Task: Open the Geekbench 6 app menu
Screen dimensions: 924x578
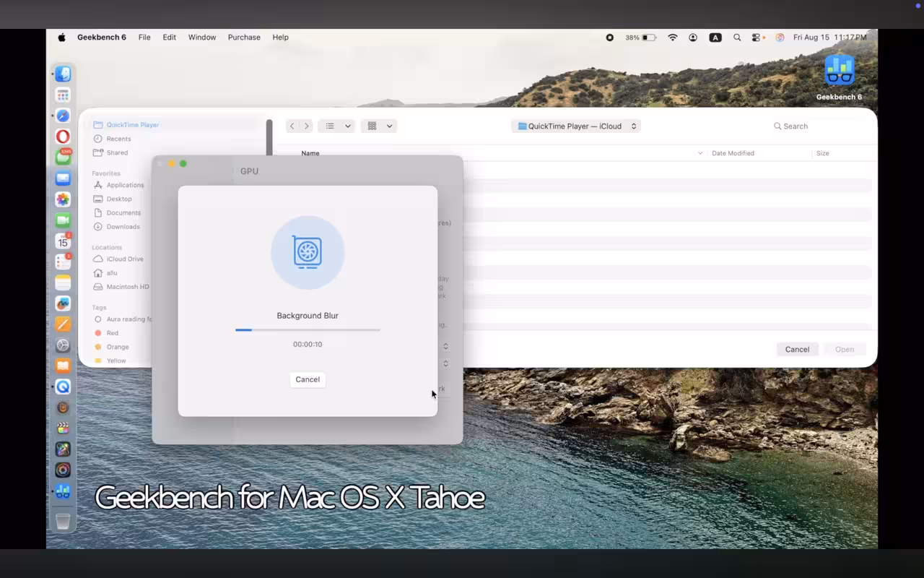Action: (102, 38)
